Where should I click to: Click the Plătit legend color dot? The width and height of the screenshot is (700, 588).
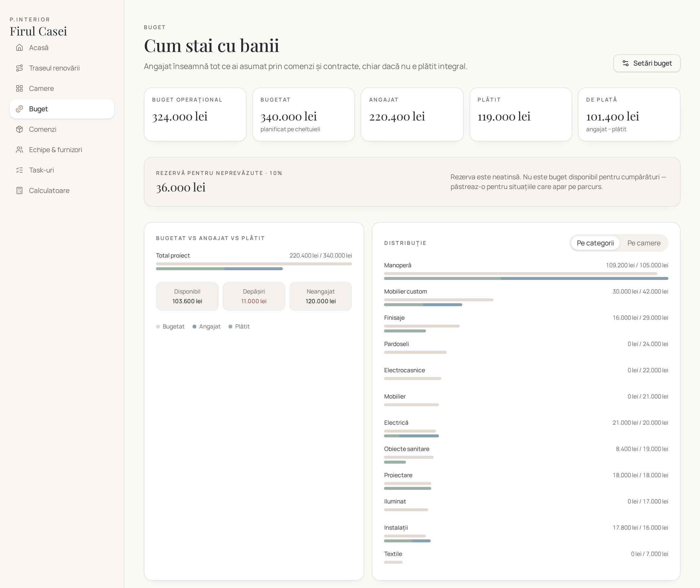pos(230,327)
